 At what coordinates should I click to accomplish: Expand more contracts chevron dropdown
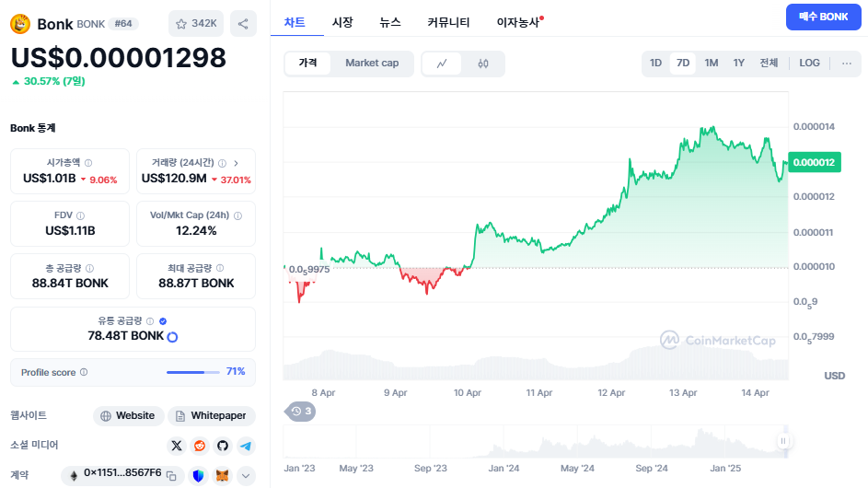click(246, 475)
